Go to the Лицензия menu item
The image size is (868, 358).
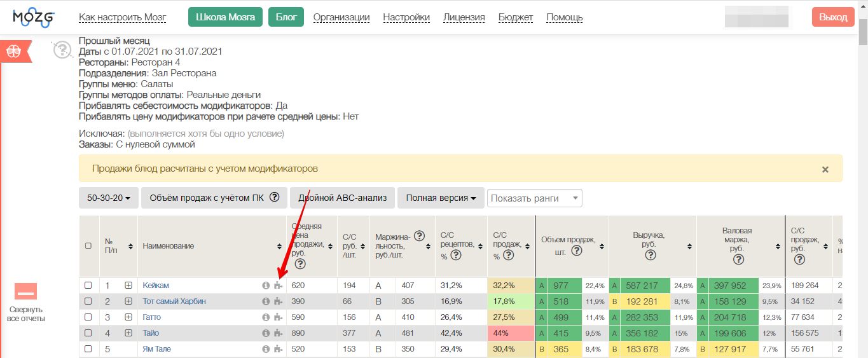464,17
